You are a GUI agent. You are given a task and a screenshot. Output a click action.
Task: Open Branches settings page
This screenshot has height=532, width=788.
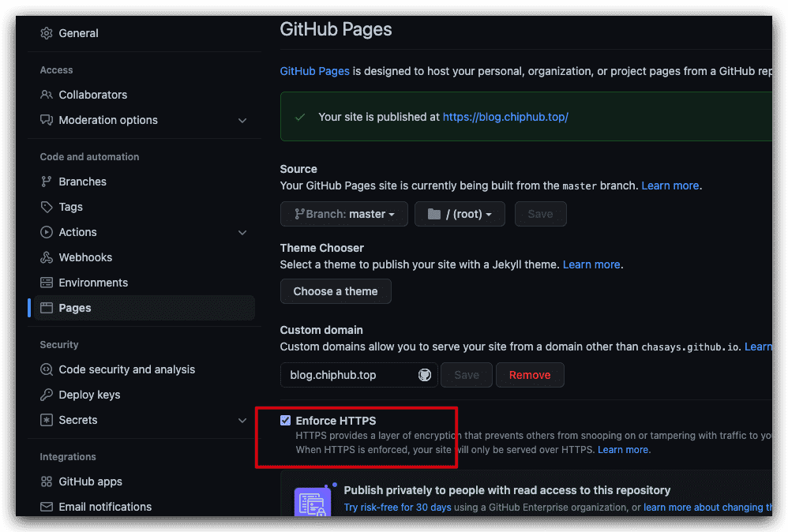click(82, 182)
